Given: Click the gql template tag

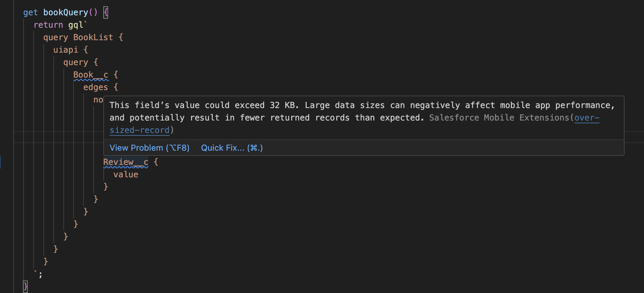Looking at the screenshot, I should pos(75,25).
